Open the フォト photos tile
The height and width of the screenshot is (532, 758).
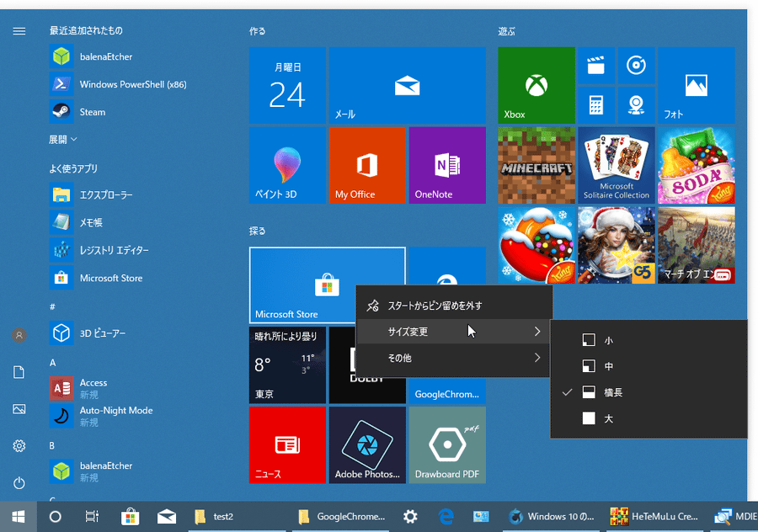click(697, 85)
